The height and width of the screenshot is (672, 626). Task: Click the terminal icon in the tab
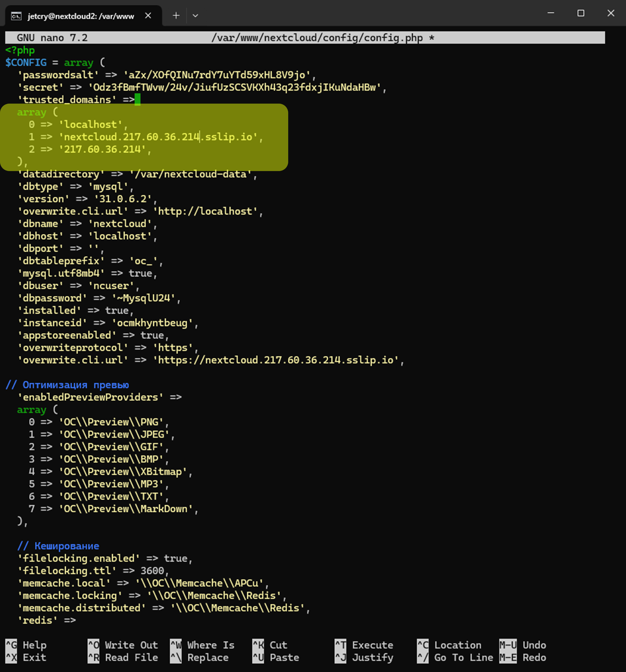pyautogui.click(x=16, y=16)
